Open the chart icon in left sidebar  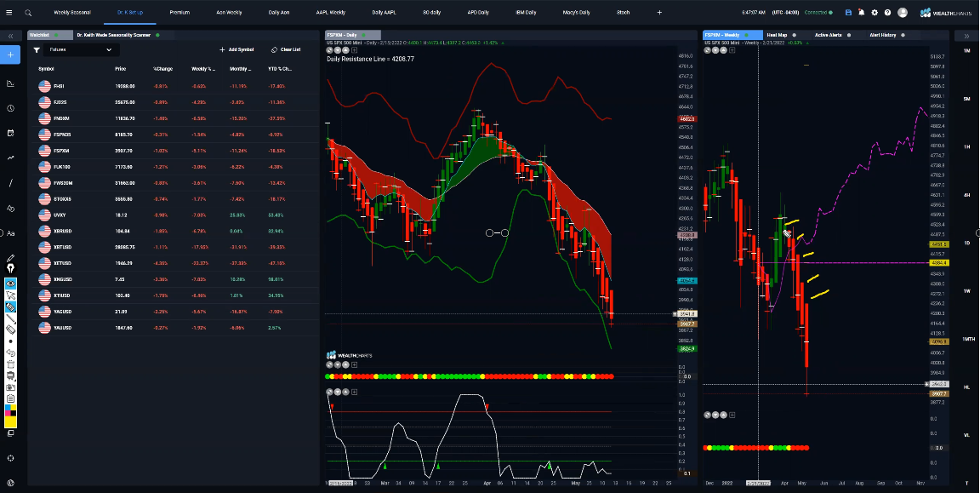pyautogui.click(x=10, y=83)
